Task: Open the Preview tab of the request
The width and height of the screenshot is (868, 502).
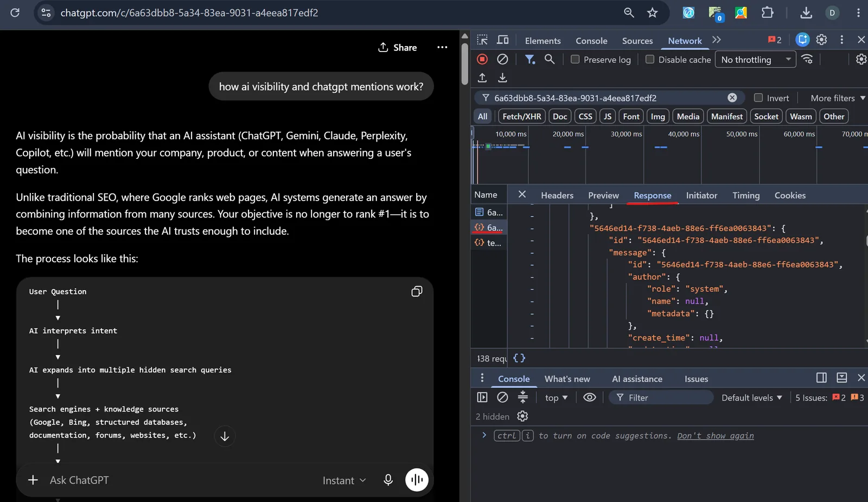Action: coord(603,195)
